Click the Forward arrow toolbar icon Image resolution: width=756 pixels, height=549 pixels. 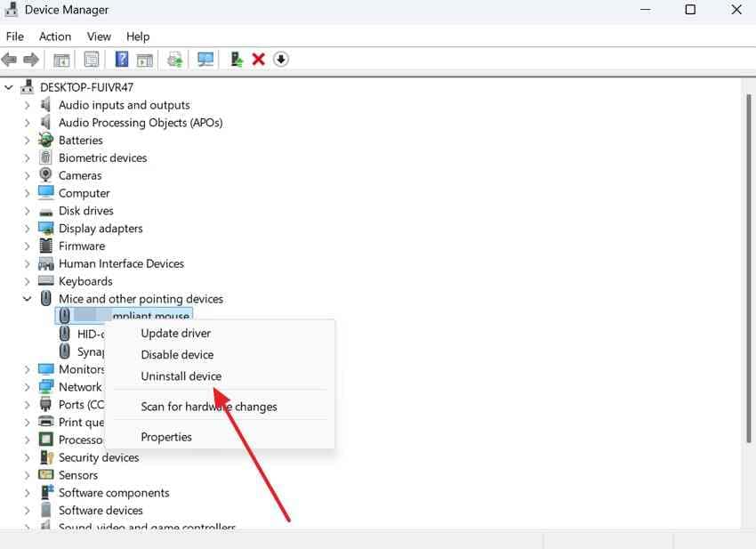tap(31, 60)
